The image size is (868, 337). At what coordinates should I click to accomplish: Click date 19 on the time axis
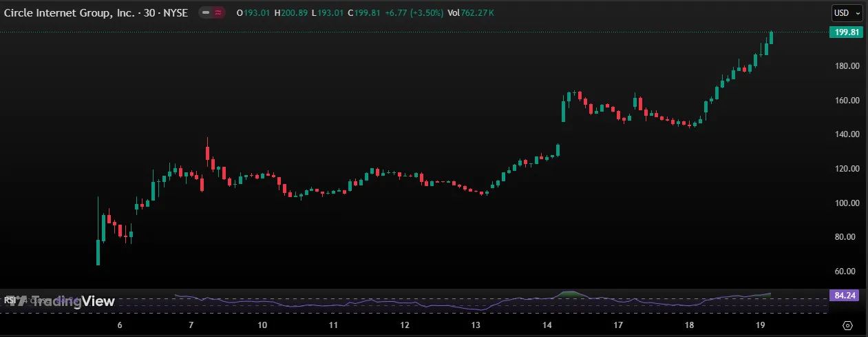[761, 325]
